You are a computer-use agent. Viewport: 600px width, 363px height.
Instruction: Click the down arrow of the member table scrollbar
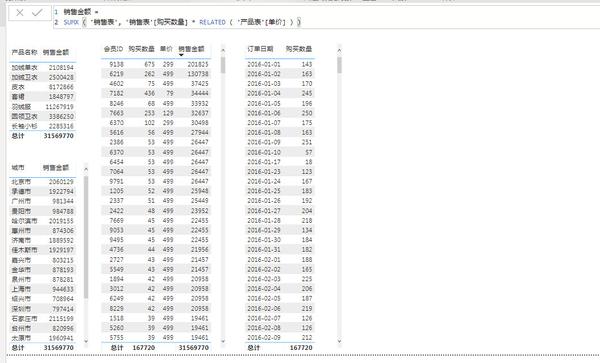click(223, 341)
